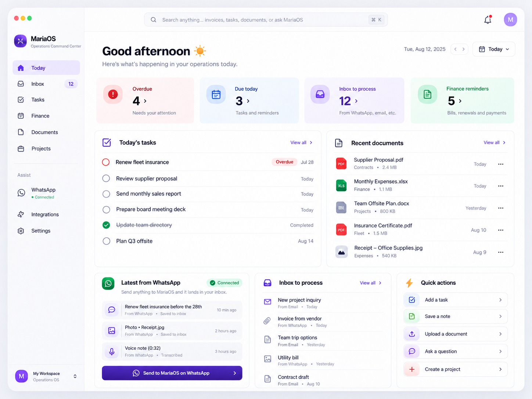Choose the Add a task quick action
This screenshot has height=399, width=532.
pyautogui.click(x=456, y=300)
